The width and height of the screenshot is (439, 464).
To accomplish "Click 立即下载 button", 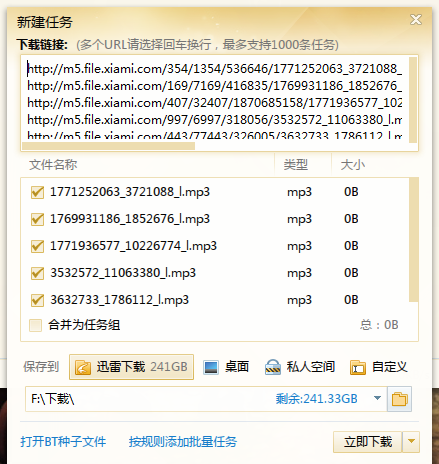I will pos(368,442).
